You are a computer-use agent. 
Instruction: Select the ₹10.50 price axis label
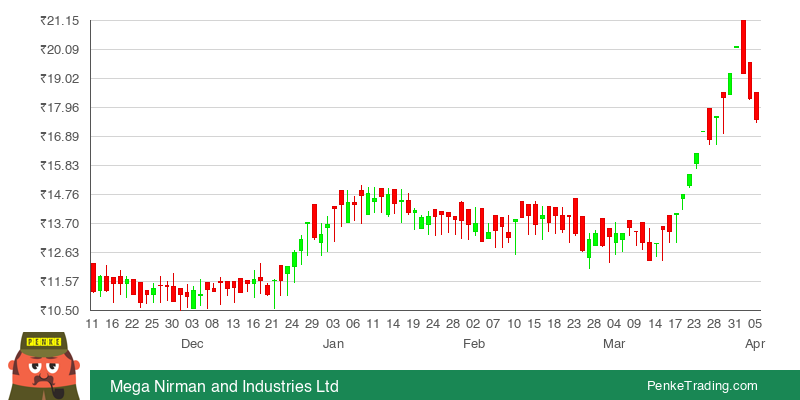pyautogui.click(x=60, y=311)
